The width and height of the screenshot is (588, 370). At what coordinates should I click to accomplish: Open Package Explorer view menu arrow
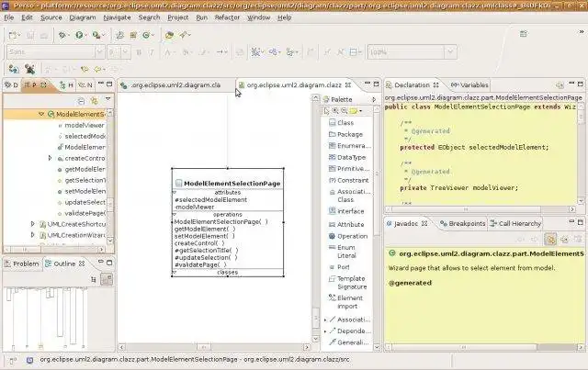(108, 99)
